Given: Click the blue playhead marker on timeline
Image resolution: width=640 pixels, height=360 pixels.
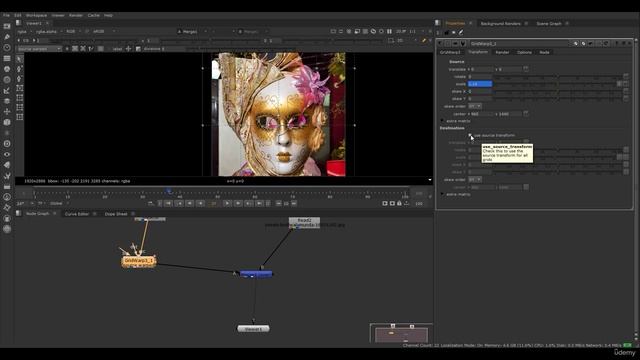Looking at the screenshot, I should (169, 191).
